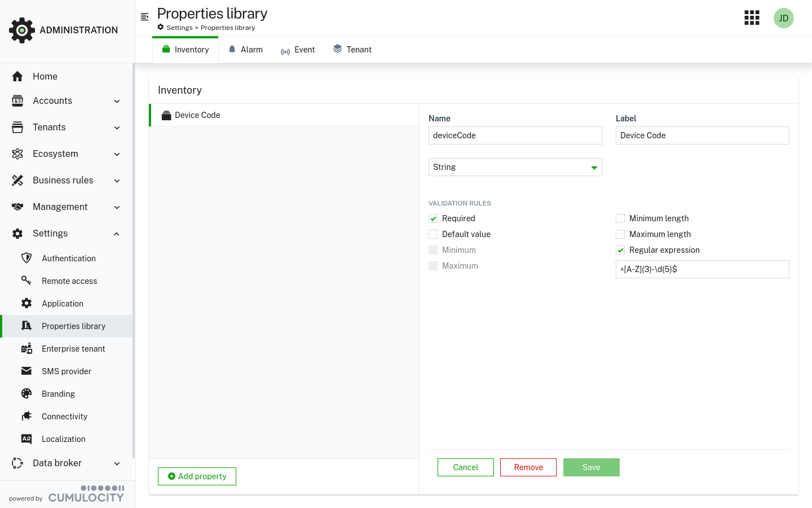The width and height of the screenshot is (812, 508).
Task: Click the JD user avatar
Action: (783, 17)
